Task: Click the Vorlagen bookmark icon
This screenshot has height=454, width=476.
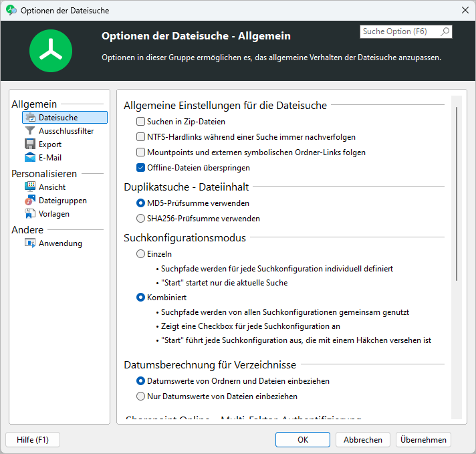Action: [30, 214]
